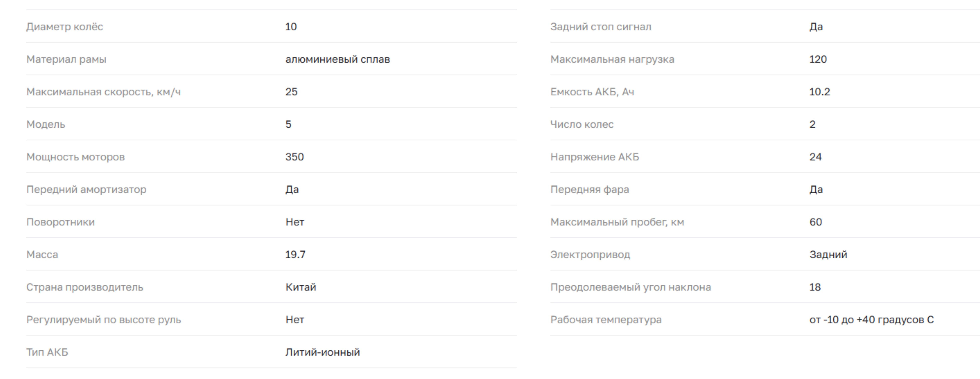Click the 'Задний стоп сигнал' label
The width and height of the screenshot is (980, 379).
[x=601, y=27]
